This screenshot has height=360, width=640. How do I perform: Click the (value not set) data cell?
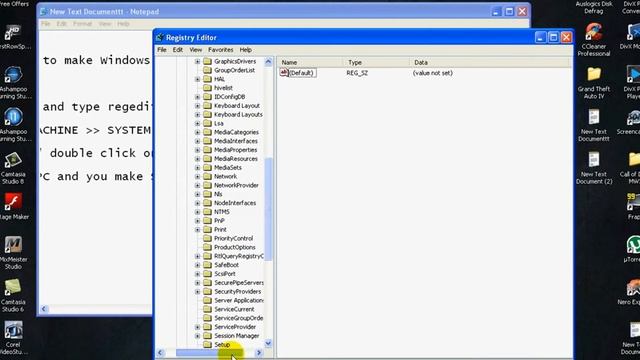pyautogui.click(x=433, y=73)
